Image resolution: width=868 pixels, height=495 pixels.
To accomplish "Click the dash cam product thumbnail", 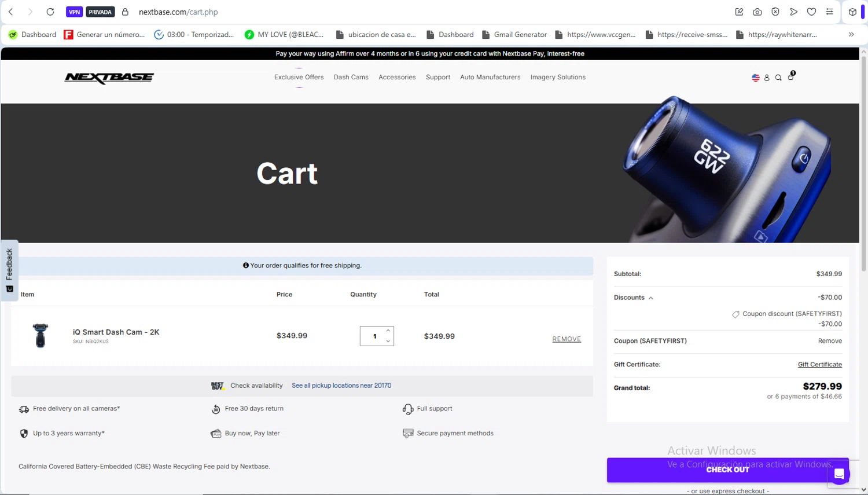I will pos(40,336).
